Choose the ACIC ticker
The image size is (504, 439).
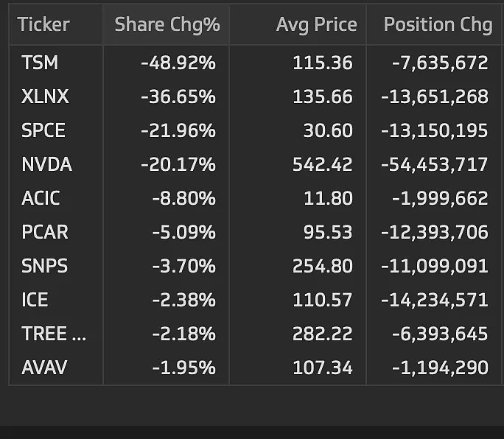pos(41,198)
